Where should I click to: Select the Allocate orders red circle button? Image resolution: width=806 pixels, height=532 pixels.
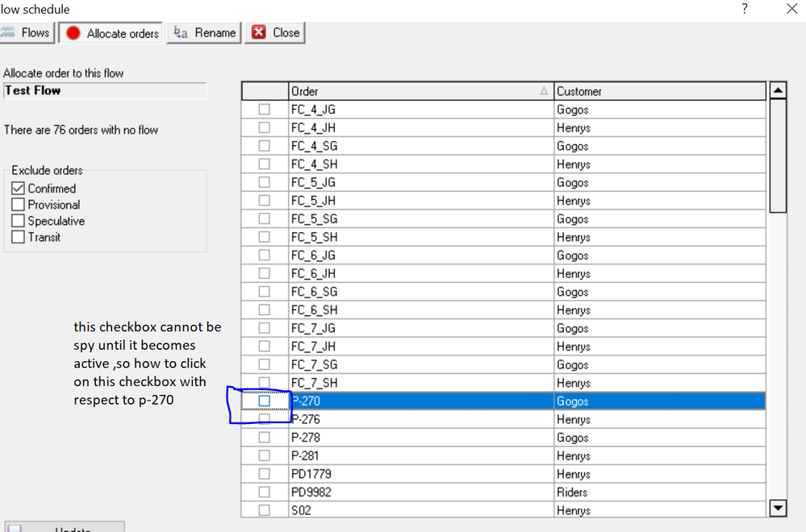tap(111, 33)
